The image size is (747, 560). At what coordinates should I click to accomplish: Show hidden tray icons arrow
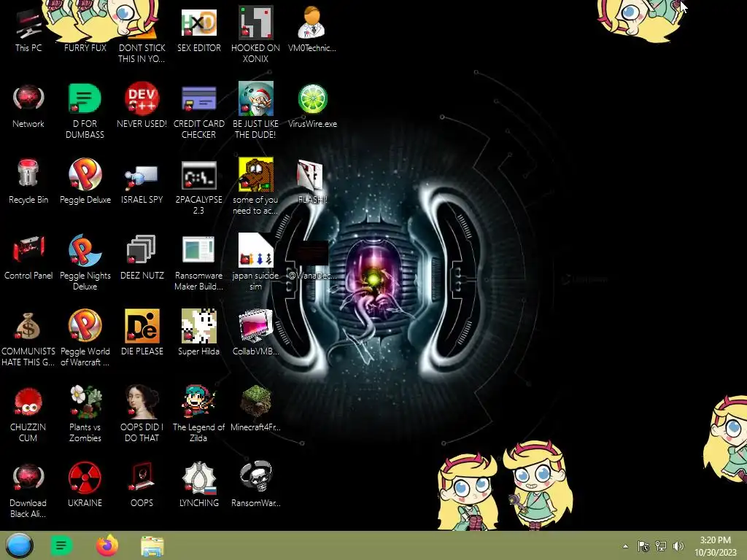(625, 546)
